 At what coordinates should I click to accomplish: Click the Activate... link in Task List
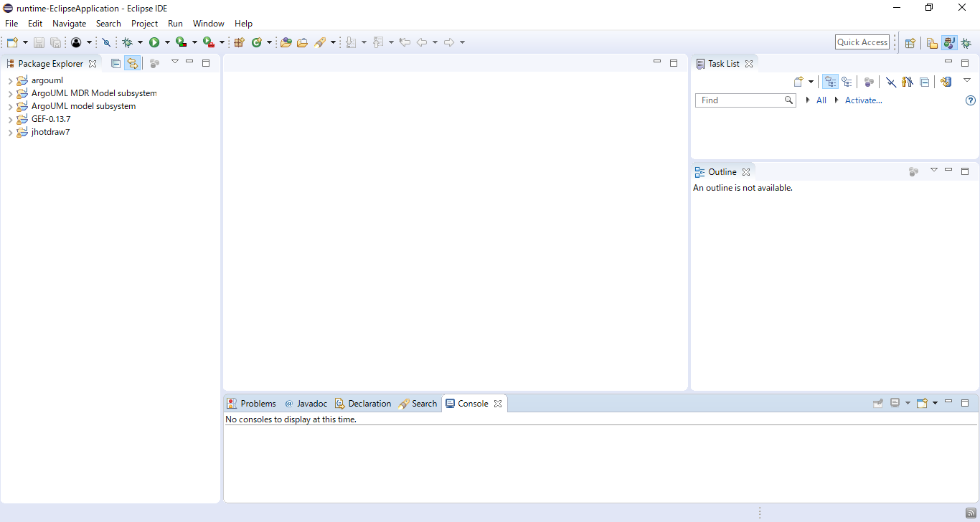tap(864, 100)
